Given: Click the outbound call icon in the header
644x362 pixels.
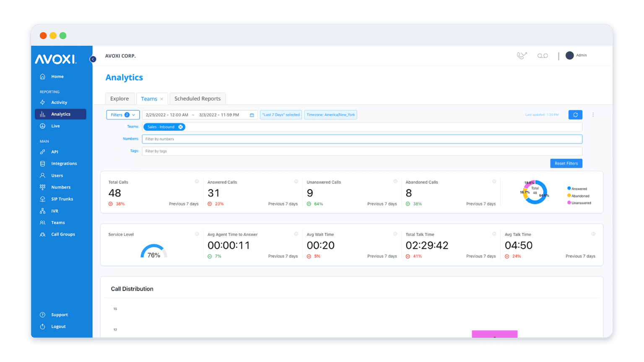Looking at the screenshot, I should (522, 55).
